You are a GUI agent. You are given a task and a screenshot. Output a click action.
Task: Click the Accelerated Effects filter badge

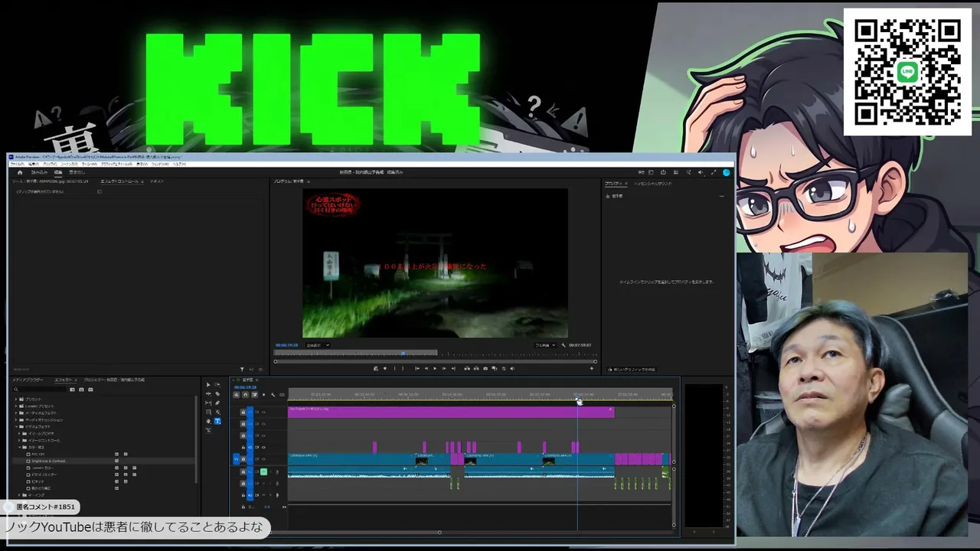pyautogui.click(x=73, y=390)
